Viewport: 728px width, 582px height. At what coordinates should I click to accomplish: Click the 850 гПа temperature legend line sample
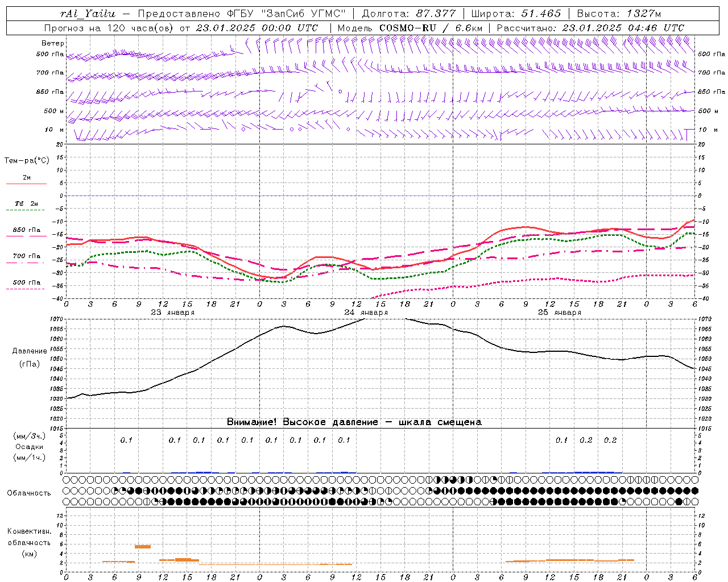point(26,236)
